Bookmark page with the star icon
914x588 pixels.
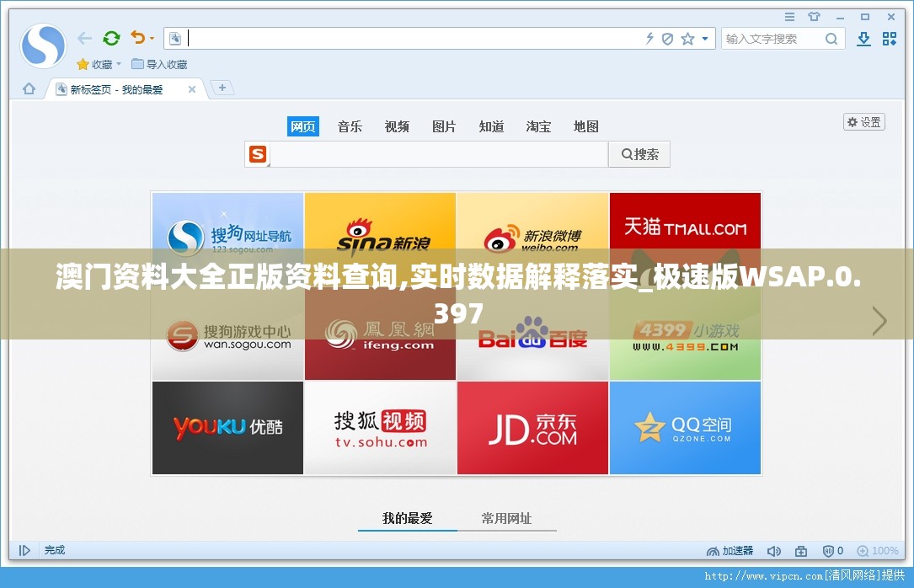688,39
